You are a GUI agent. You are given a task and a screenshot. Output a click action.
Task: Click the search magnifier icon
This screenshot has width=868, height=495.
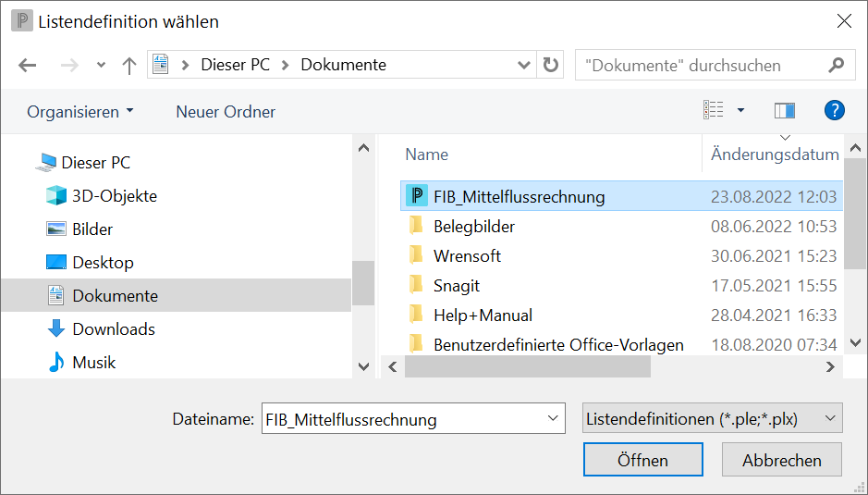pos(837,65)
